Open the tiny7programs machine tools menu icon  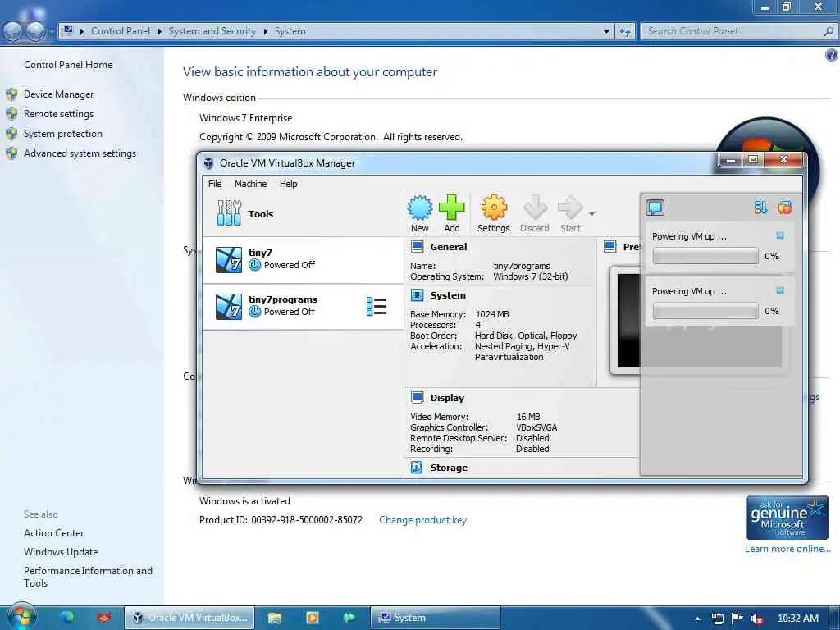(376, 307)
